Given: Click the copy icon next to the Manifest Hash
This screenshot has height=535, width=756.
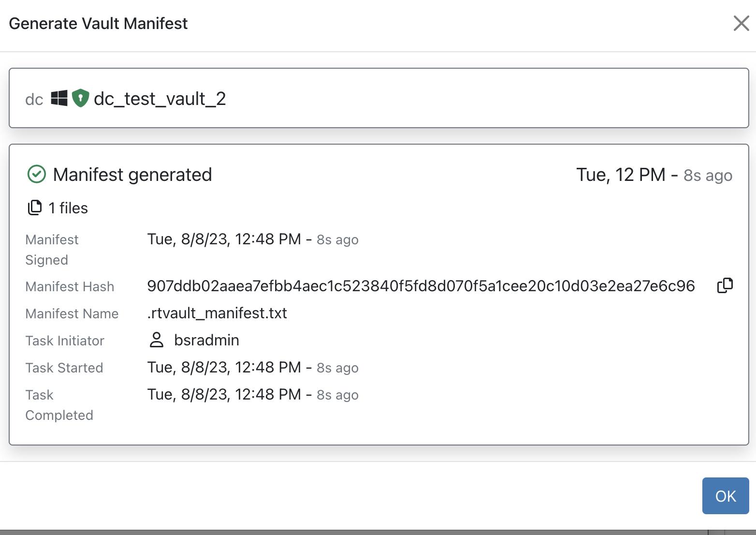Looking at the screenshot, I should click(724, 286).
